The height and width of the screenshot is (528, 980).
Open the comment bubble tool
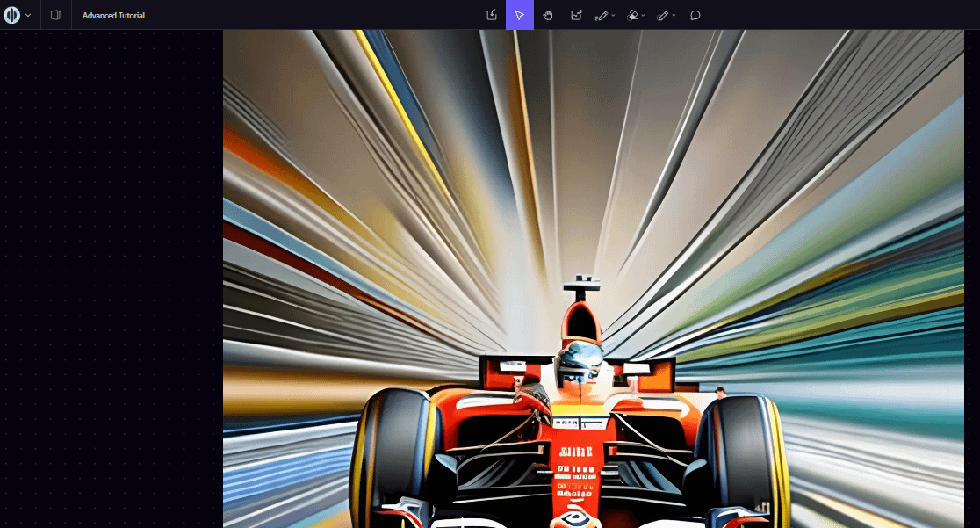[695, 15]
